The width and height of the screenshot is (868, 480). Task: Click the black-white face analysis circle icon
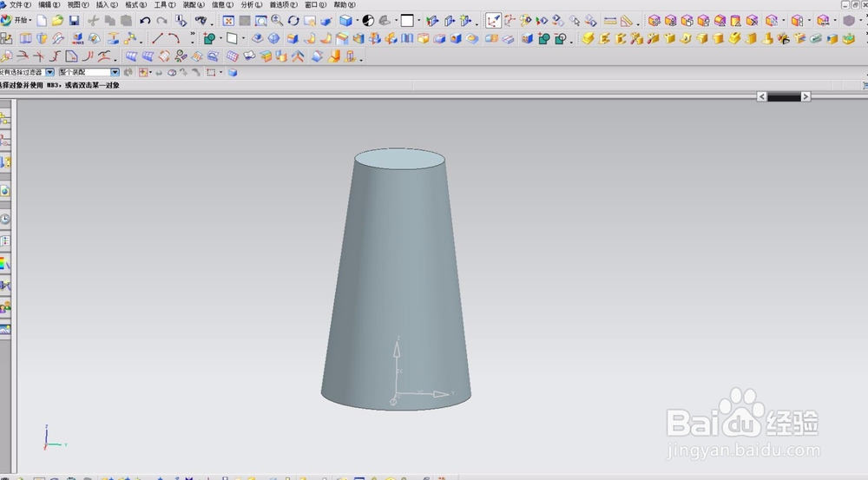click(368, 21)
